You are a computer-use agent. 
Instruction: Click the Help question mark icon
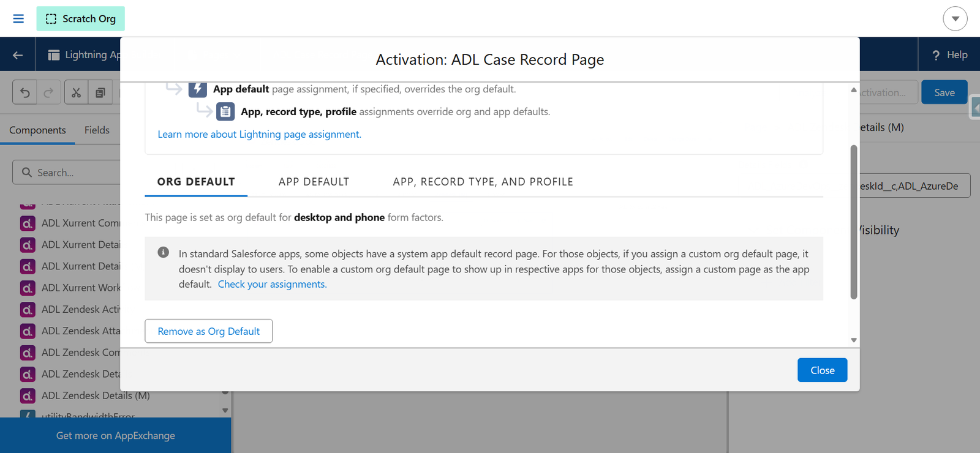pos(936,55)
